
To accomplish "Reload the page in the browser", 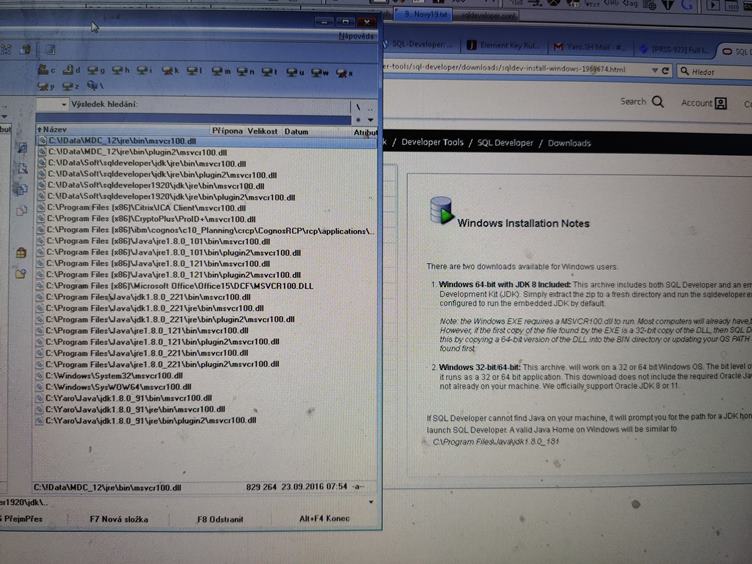I will click(x=665, y=71).
